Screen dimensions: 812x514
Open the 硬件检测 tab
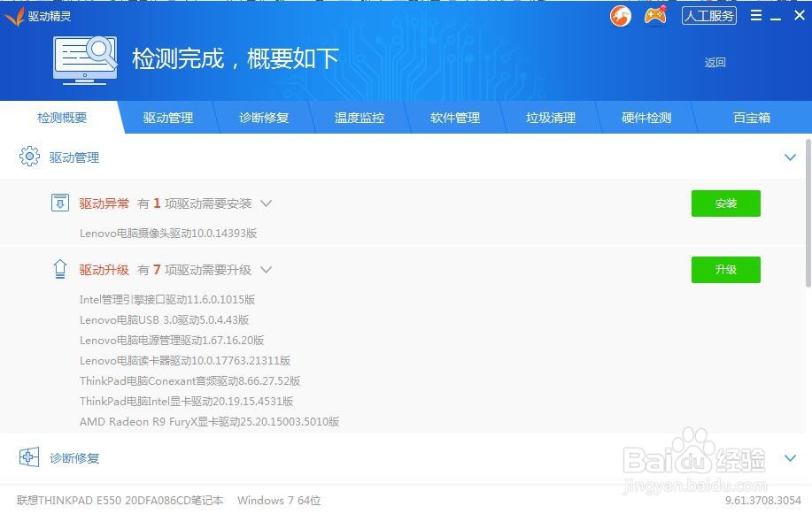click(646, 117)
